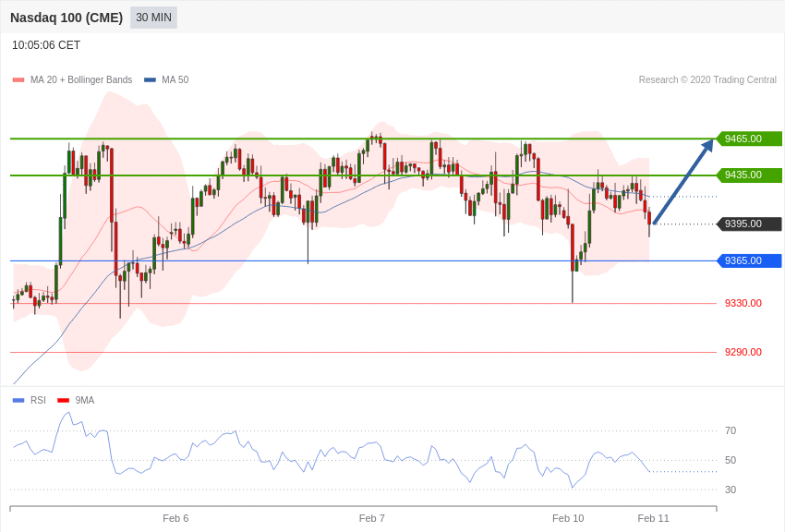
Task: Click the Nasdaq 100 (CME) title
Action: [x=66, y=18]
